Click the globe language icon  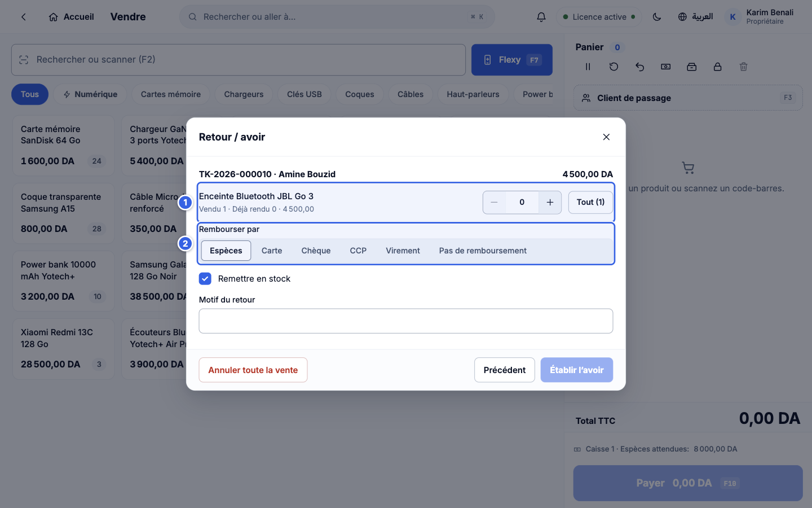(x=682, y=17)
